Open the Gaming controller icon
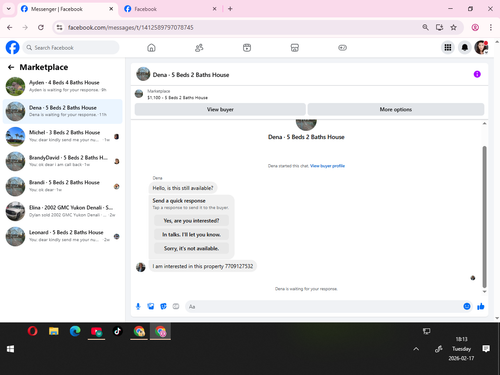The height and width of the screenshot is (375, 500). tap(342, 48)
